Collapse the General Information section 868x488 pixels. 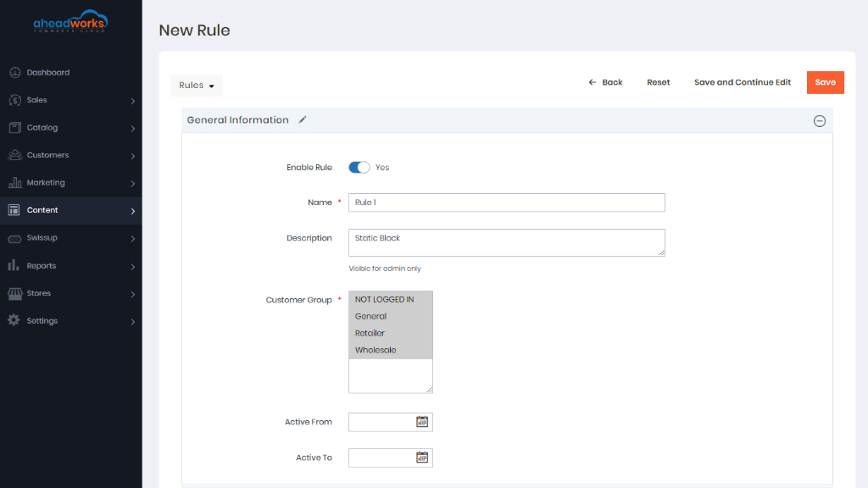pos(820,120)
